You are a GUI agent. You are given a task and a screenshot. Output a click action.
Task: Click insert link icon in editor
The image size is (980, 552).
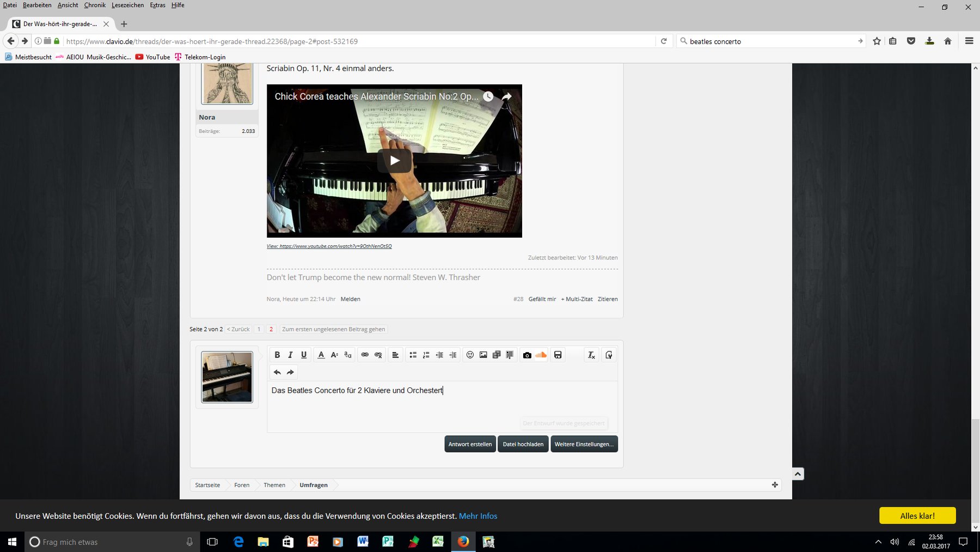(x=365, y=355)
